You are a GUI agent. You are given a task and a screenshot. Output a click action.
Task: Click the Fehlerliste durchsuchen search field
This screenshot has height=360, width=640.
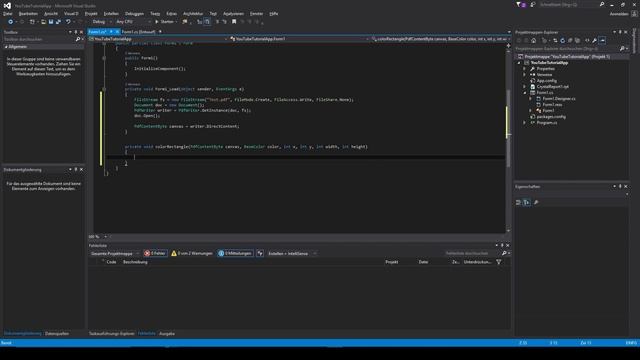click(472, 253)
